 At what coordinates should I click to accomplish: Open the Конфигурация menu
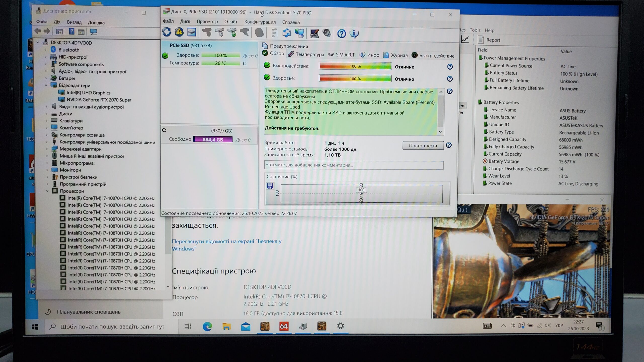point(260,22)
